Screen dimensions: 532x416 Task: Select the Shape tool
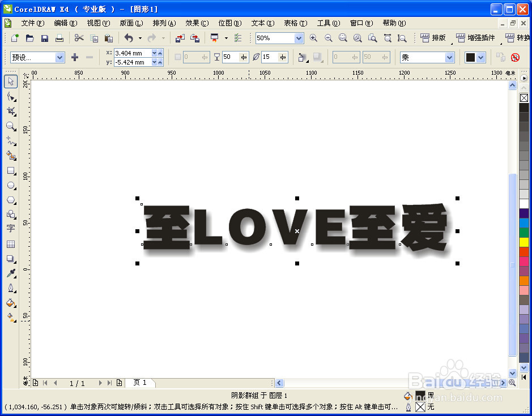click(11, 96)
